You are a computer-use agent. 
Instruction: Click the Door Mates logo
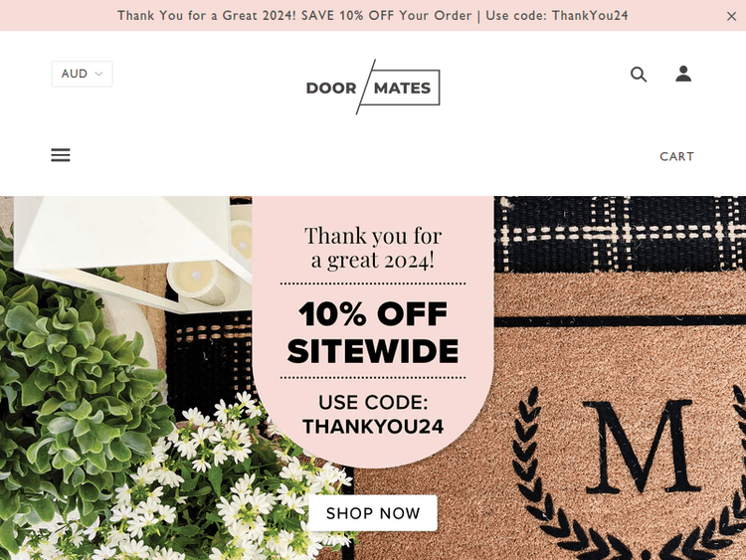(x=373, y=88)
